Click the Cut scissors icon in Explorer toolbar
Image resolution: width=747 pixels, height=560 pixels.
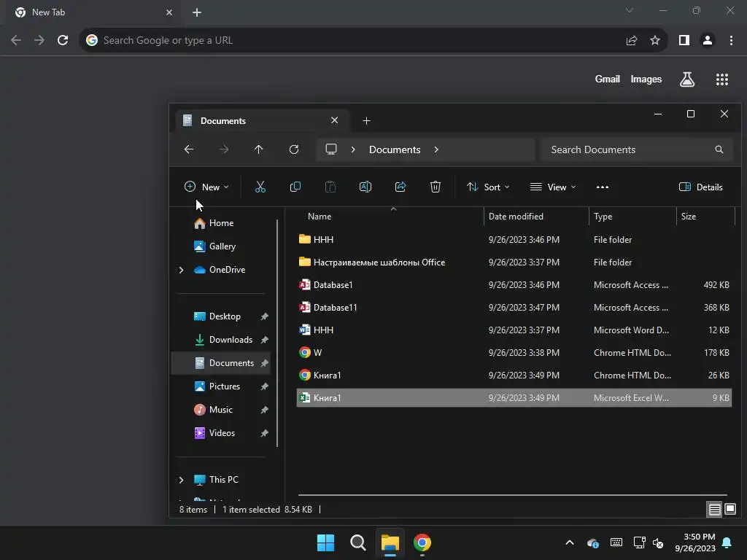pyautogui.click(x=260, y=187)
